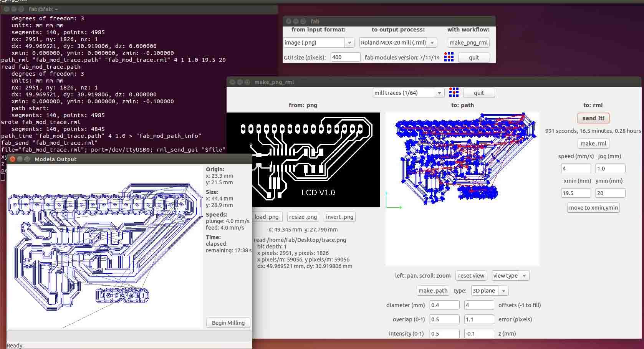The image size is (644, 349).
Task: Start the job with Begin Milling
Action: (x=228, y=323)
